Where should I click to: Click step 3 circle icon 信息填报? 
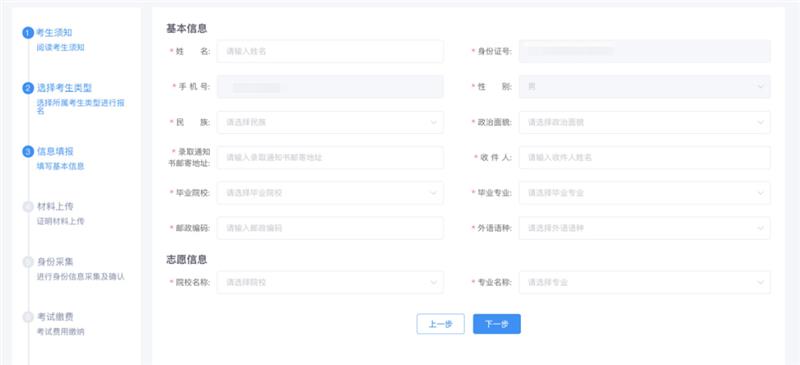(x=28, y=152)
